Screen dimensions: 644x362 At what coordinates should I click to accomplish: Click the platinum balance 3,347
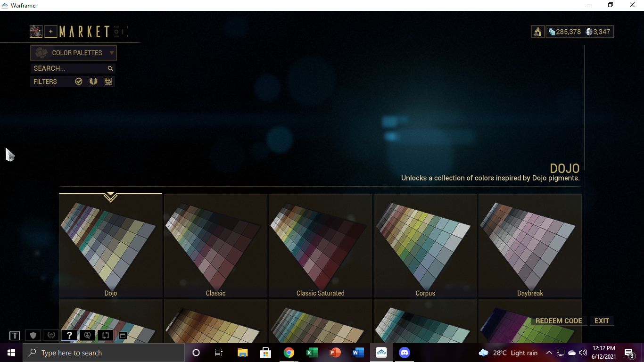[x=598, y=32]
